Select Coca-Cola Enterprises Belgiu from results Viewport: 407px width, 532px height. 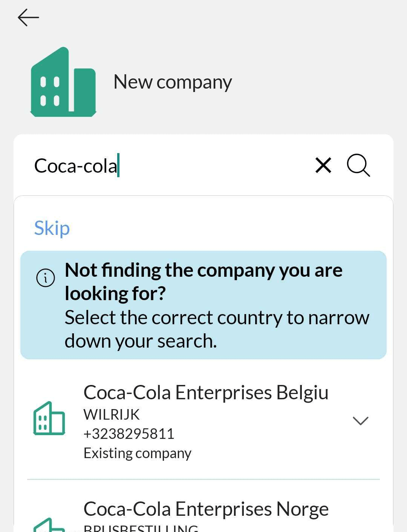tap(207, 392)
